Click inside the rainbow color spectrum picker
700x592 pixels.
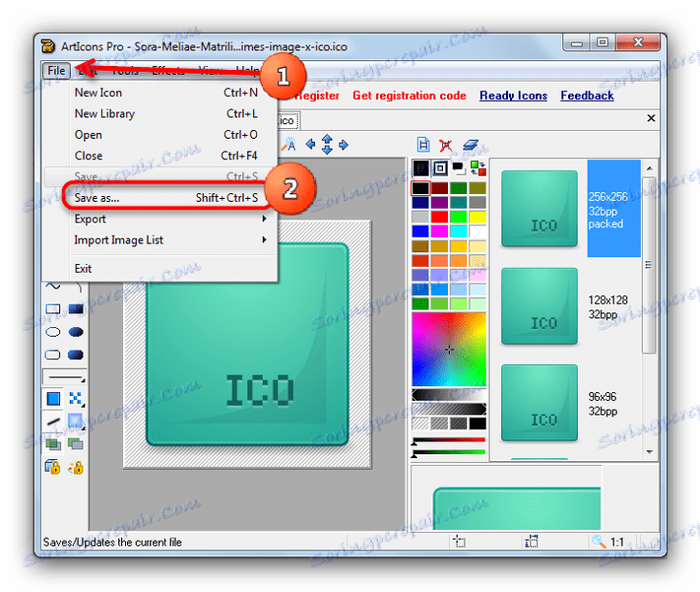[449, 350]
